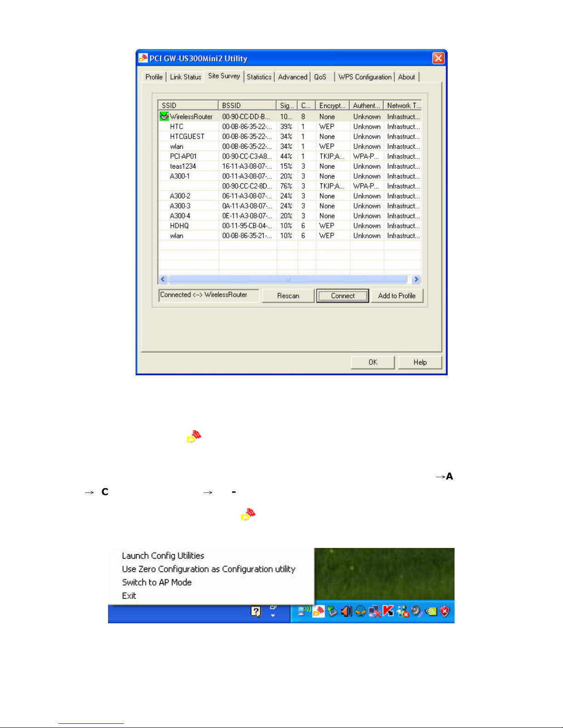Click the PCI utility icon in the title bar

pyautogui.click(x=143, y=58)
